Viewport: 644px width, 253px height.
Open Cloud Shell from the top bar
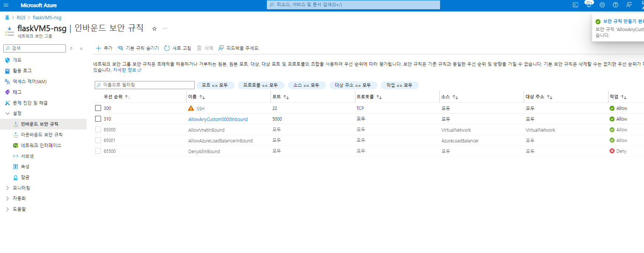pyautogui.click(x=576, y=5)
